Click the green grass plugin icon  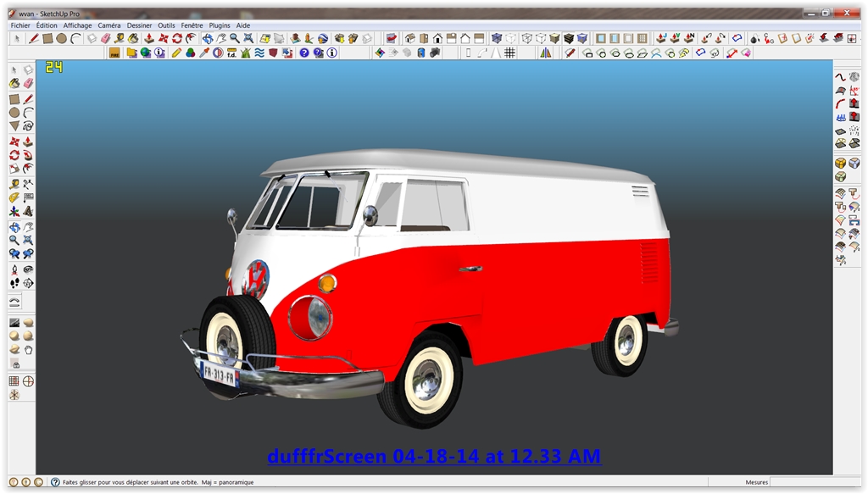[x=245, y=53]
